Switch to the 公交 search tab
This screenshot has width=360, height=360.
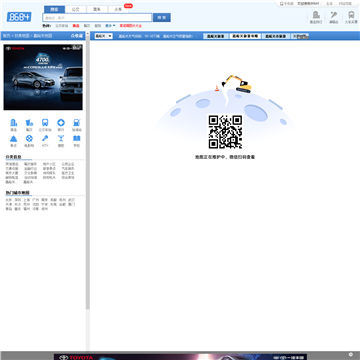tap(75, 9)
